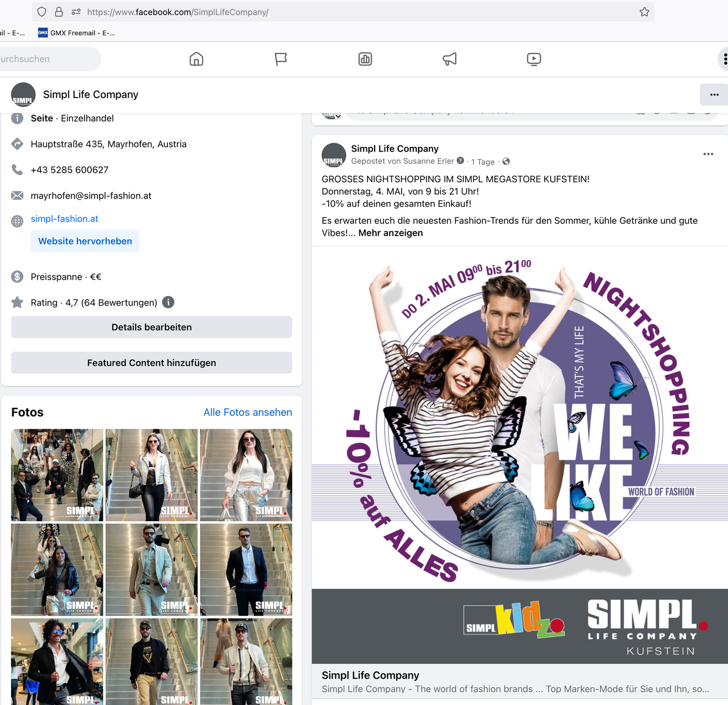Click Details bearbeiten button

pos(151,327)
